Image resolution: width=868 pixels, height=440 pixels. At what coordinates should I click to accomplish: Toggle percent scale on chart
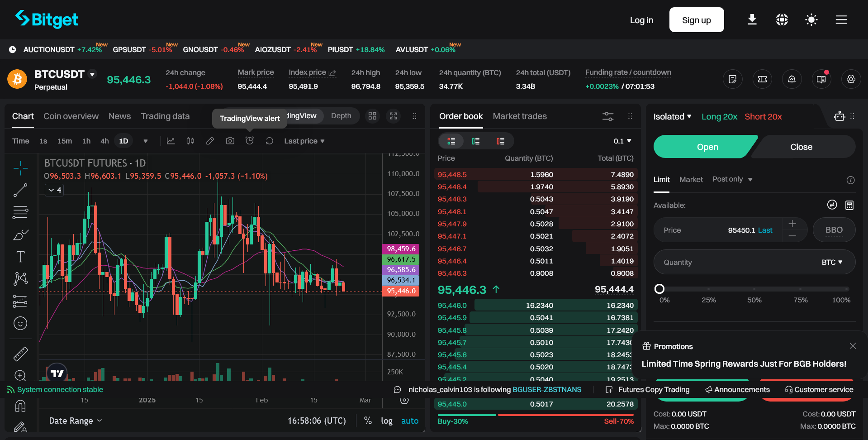pyautogui.click(x=368, y=421)
